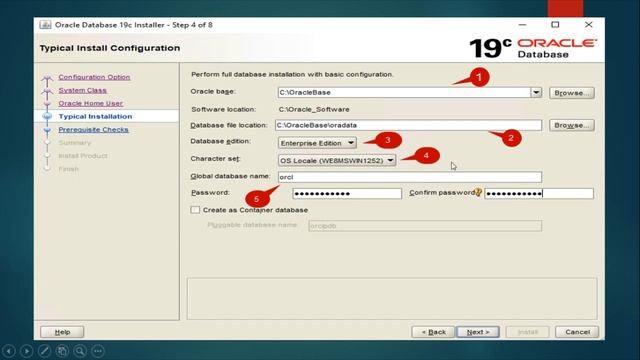Focus the Confirm password field
This screenshot has height=360, width=640.
point(539,193)
